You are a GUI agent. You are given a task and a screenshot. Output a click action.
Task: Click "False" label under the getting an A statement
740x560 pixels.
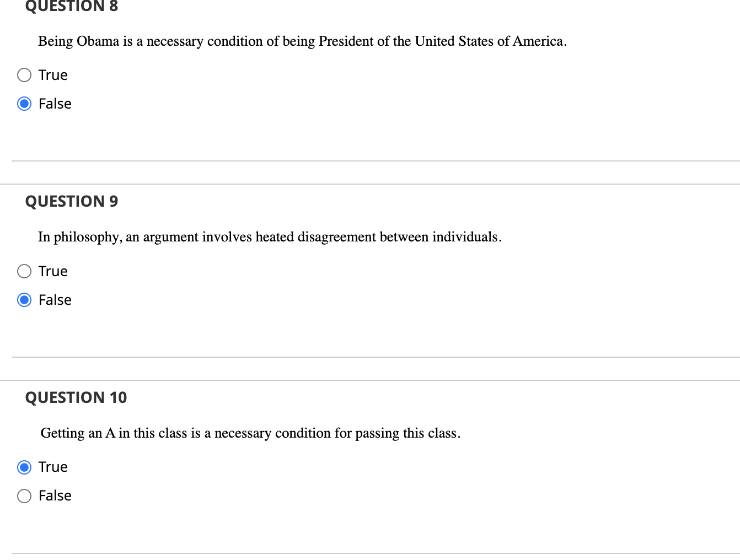pos(55,496)
